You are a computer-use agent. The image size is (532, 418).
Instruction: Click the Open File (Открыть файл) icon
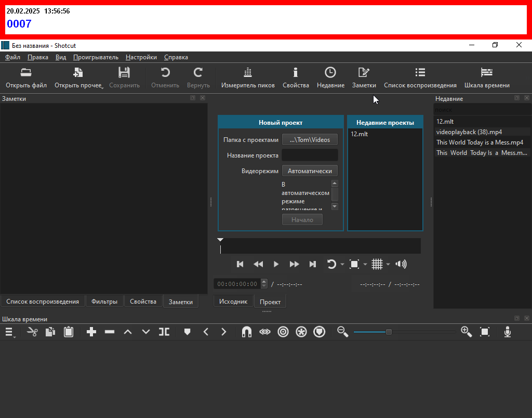click(26, 73)
